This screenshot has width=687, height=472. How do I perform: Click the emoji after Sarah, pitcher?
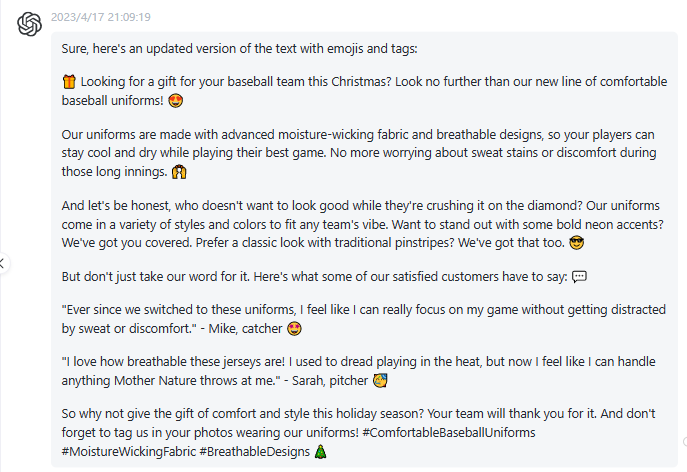click(380, 380)
